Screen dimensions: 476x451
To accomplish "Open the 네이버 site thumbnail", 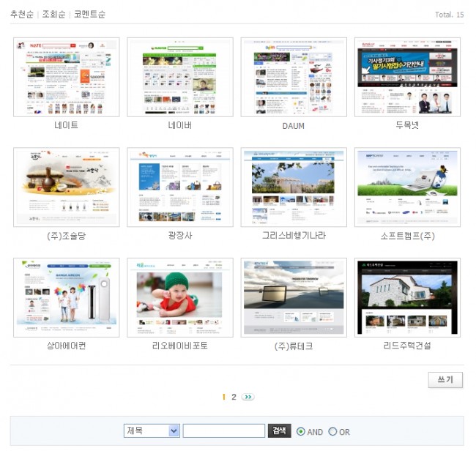I will pyautogui.click(x=179, y=77).
